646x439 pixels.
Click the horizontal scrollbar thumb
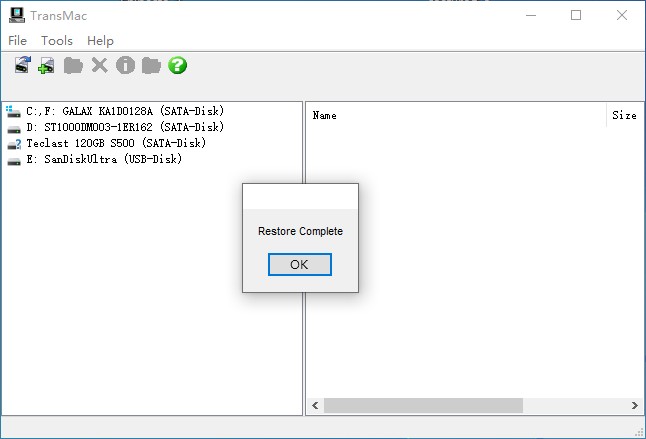pyautogui.click(x=424, y=406)
